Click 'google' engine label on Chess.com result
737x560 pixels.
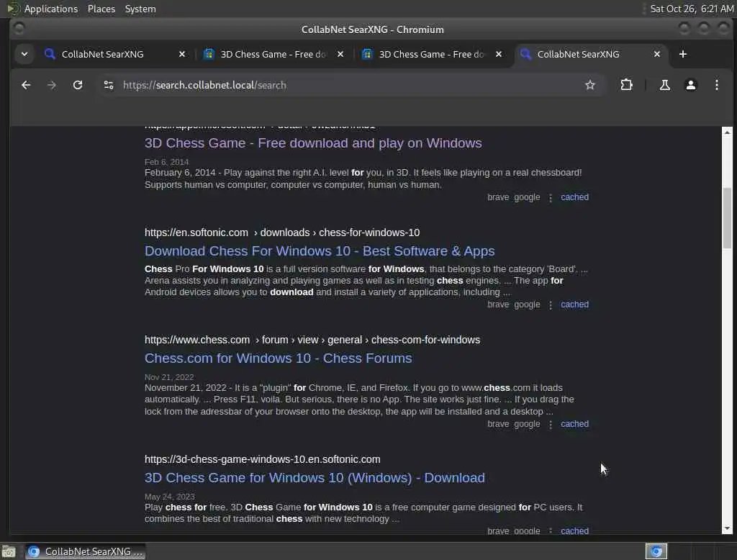[x=527, y=424]
